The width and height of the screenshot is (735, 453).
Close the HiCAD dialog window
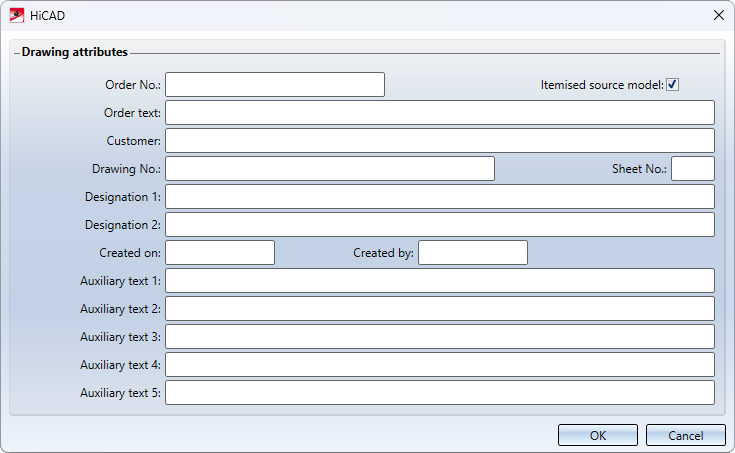point(719,15)
